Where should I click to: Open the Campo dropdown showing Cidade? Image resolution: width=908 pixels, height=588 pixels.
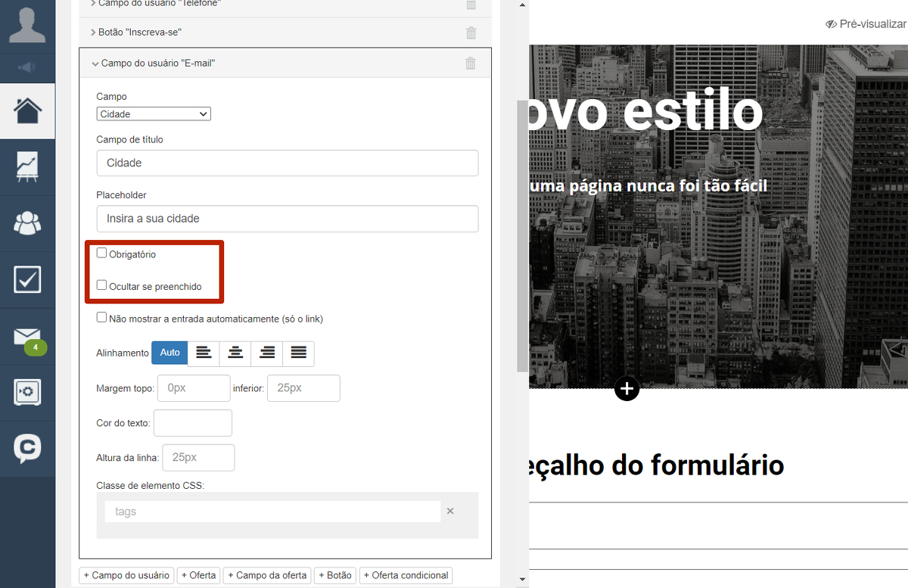tap(154, 114)
